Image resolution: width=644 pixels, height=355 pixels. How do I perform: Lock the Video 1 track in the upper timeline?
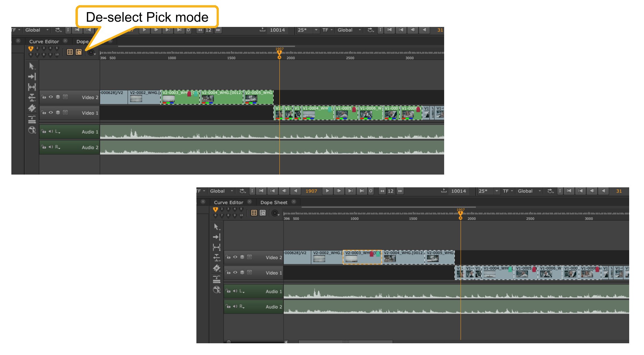44,112
